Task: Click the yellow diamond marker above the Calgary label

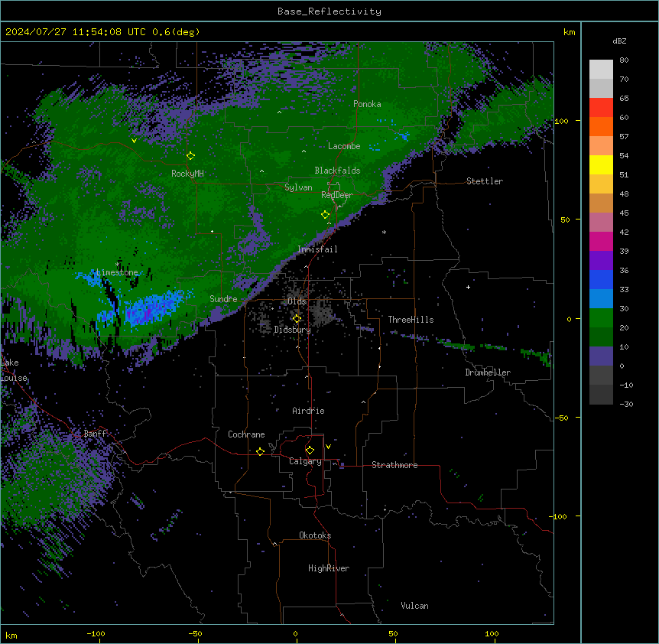Action: point(310,450)
